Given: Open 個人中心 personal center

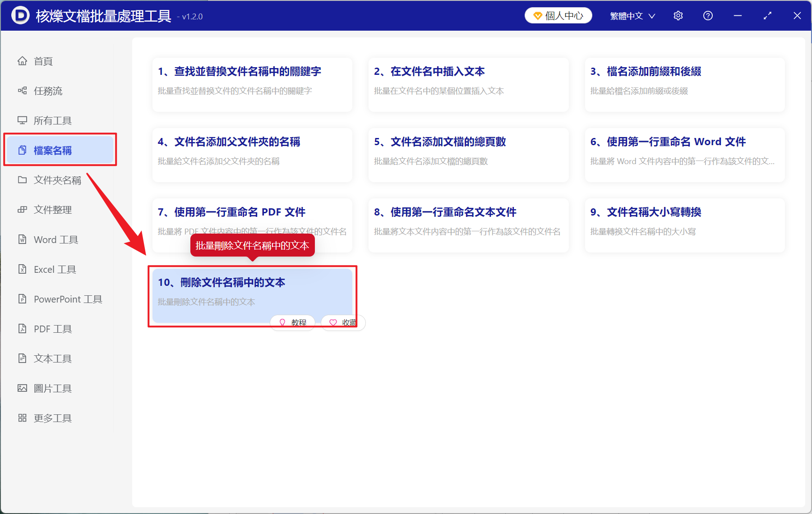Looking at the screenshot, I should (558, 15).
